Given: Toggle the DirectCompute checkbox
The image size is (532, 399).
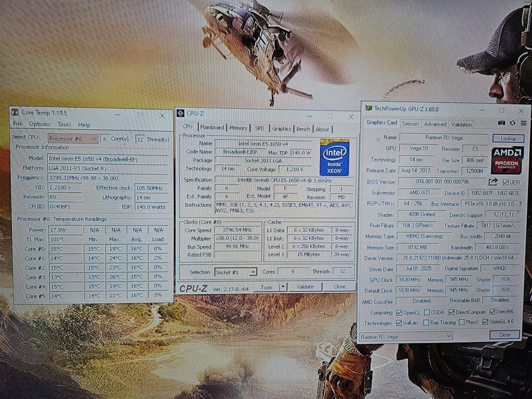Looking at the screenshot, I should (451, 312).
